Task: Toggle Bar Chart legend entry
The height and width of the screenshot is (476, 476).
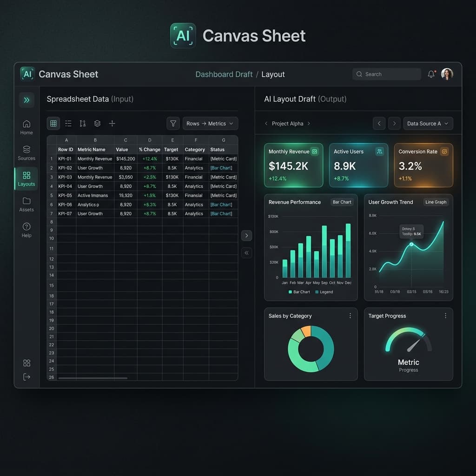Action: 299,292
